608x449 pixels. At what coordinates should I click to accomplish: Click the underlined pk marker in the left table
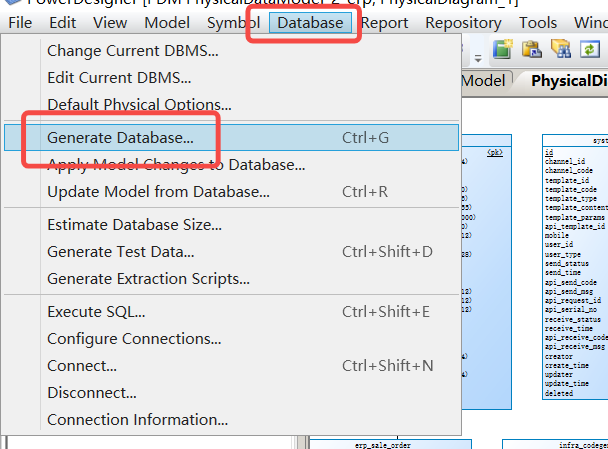pos(495,152)
